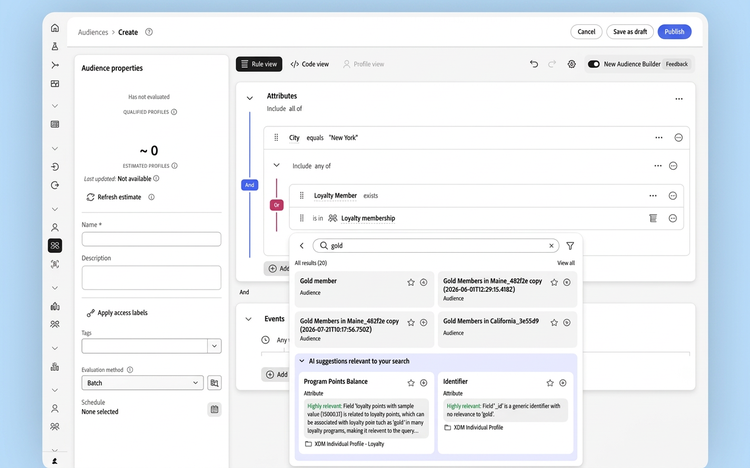Favorite the Gold member audience
Screen dimensions: 750x468
(411, 282)
